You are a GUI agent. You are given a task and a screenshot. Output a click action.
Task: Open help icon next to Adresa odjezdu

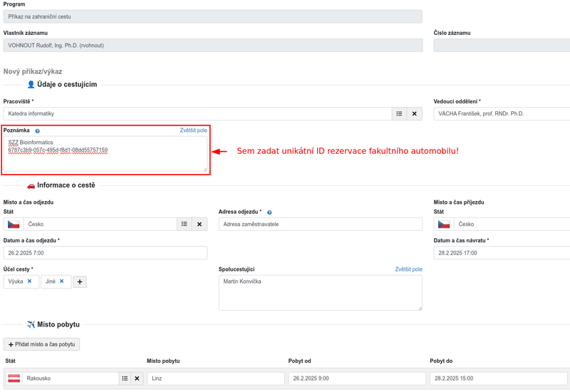269,212
